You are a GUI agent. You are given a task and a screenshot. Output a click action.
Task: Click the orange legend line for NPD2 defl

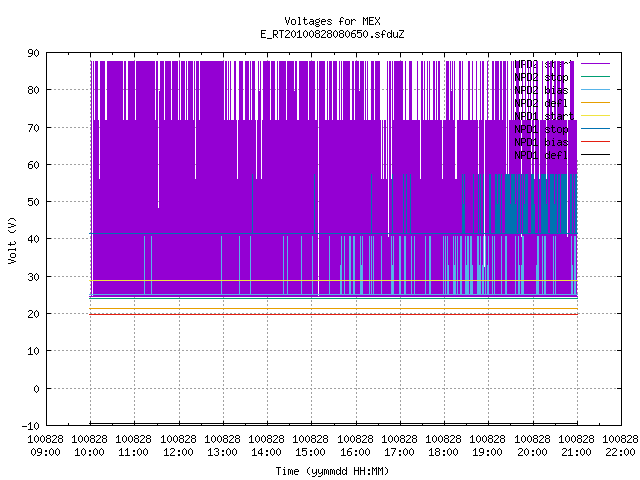tap(595, 102)
